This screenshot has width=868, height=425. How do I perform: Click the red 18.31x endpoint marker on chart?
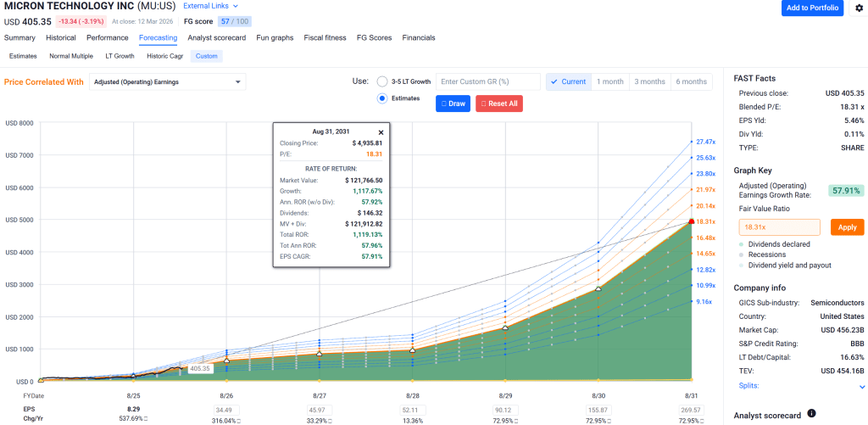[x=692, y=221]
